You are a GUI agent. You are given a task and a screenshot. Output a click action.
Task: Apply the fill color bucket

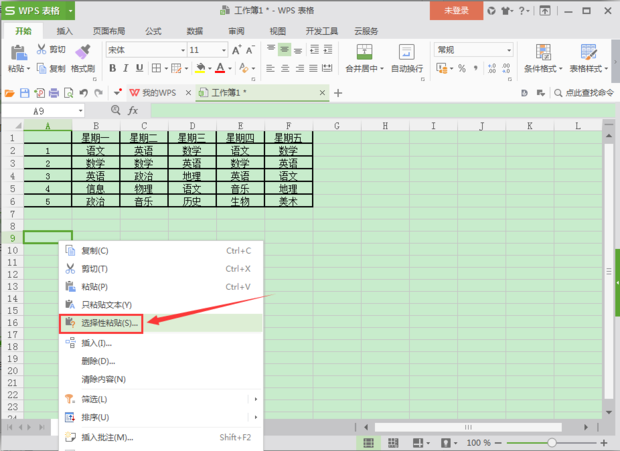pos(200,68)
